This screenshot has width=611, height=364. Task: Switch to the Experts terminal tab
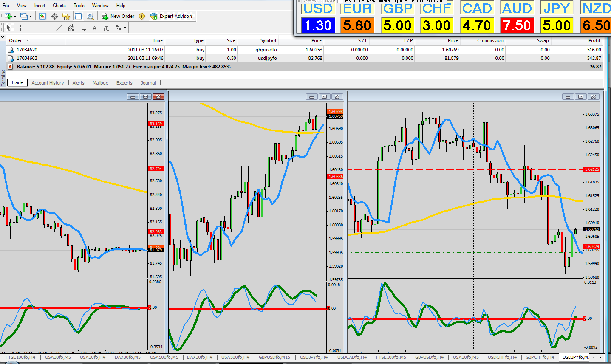(x=124, y=83)
